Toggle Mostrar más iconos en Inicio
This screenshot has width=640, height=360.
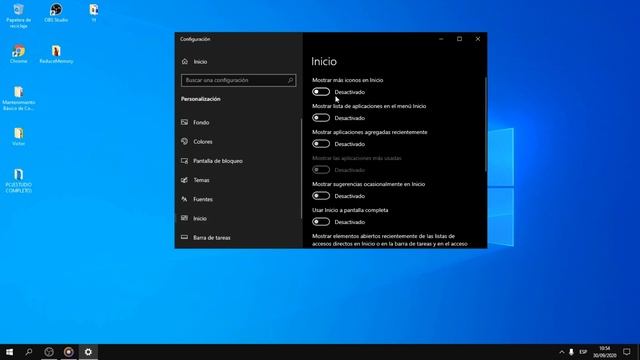(321, 92)
